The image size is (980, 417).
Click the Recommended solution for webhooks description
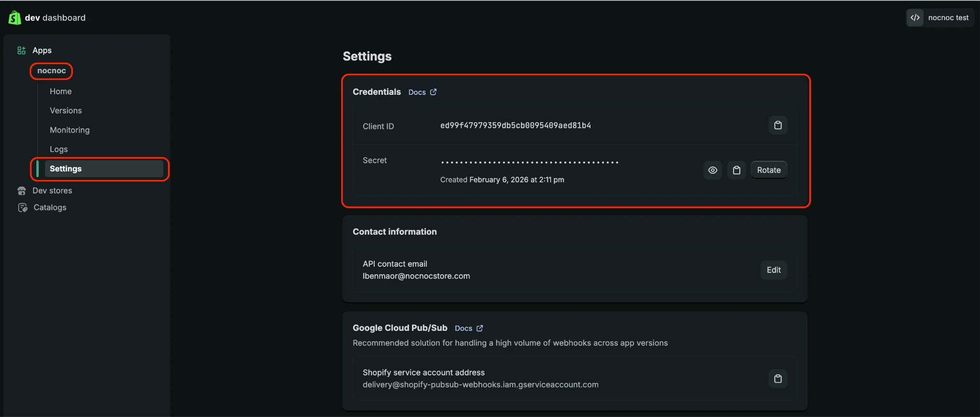[510, 343]
